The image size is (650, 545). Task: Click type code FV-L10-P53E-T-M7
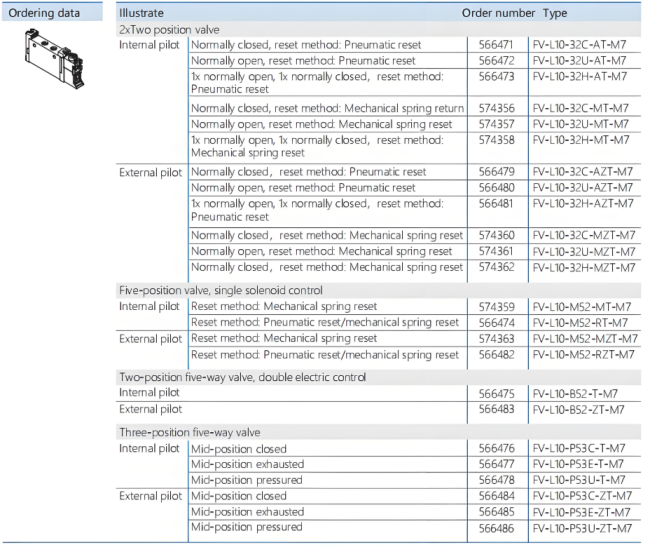tap(580, 464)
